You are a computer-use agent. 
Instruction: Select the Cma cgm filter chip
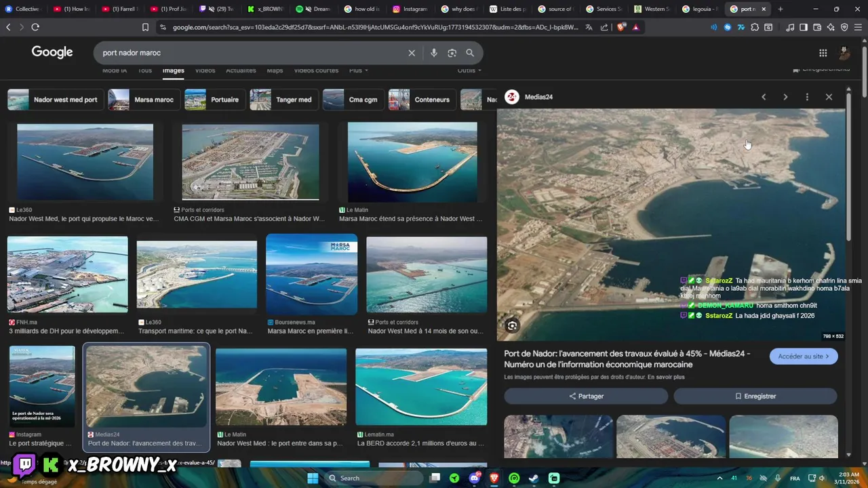[x=353, y=100]
